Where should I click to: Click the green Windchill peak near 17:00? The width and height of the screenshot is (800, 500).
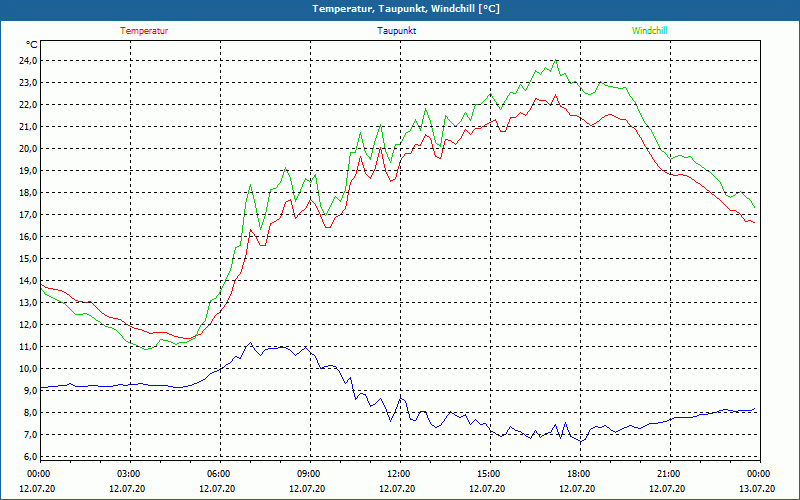tap(556, 60)
